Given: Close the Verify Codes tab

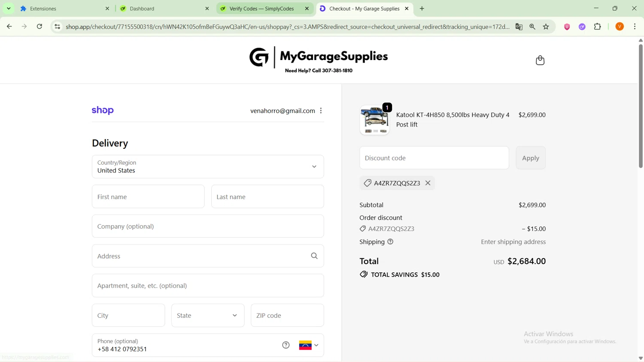Looking at the screenshot, I should (x=307, y=9).
